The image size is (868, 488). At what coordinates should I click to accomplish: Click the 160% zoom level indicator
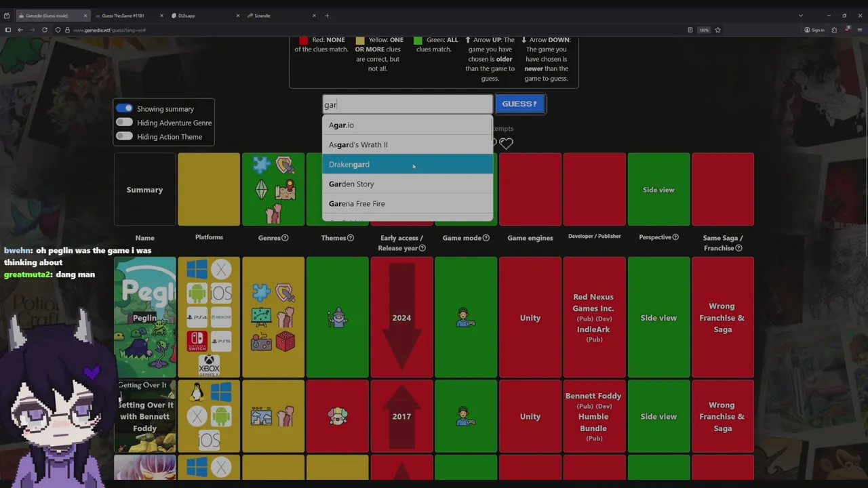[704, 30]
